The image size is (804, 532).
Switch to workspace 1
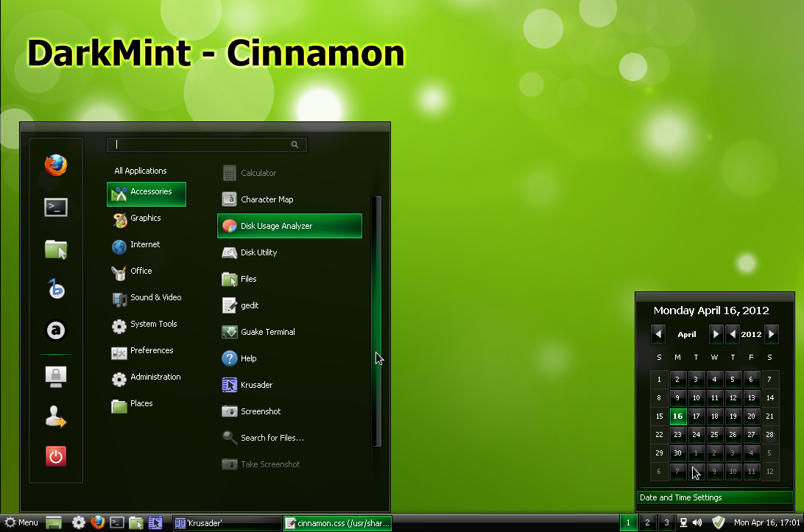629,522
